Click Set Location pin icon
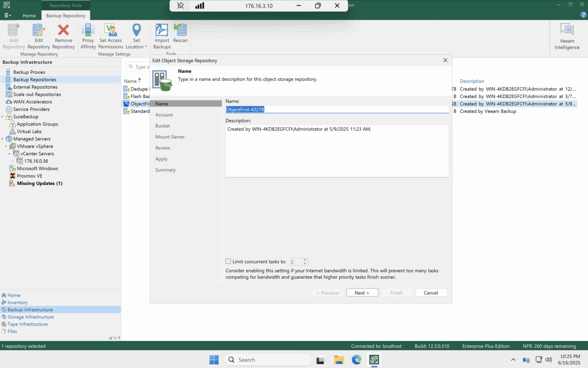Screen dimensions: 588x368 [137, 30]
